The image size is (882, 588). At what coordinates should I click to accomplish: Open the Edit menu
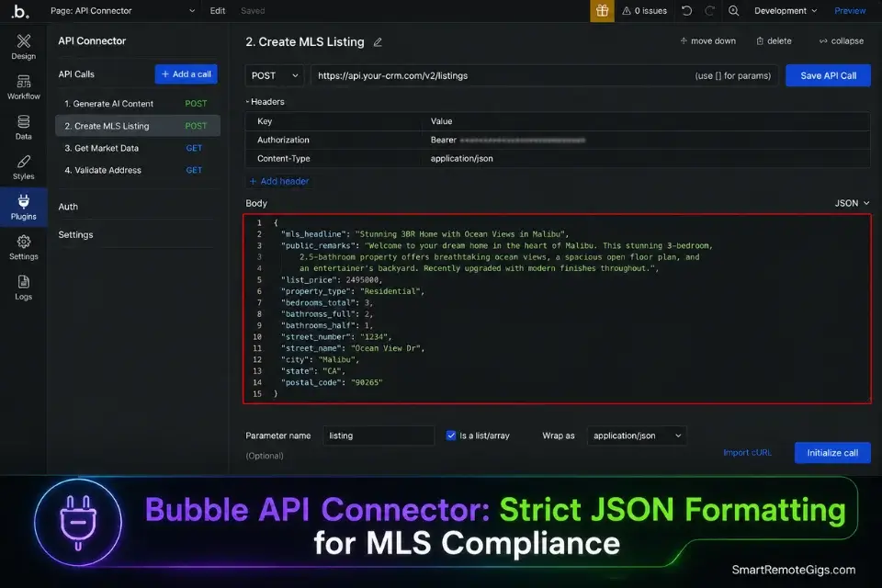tap(218, 11)
